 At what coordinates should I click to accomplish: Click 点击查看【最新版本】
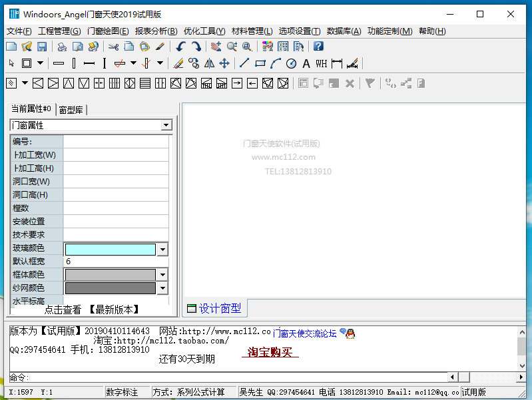click(x=92, y=309)
